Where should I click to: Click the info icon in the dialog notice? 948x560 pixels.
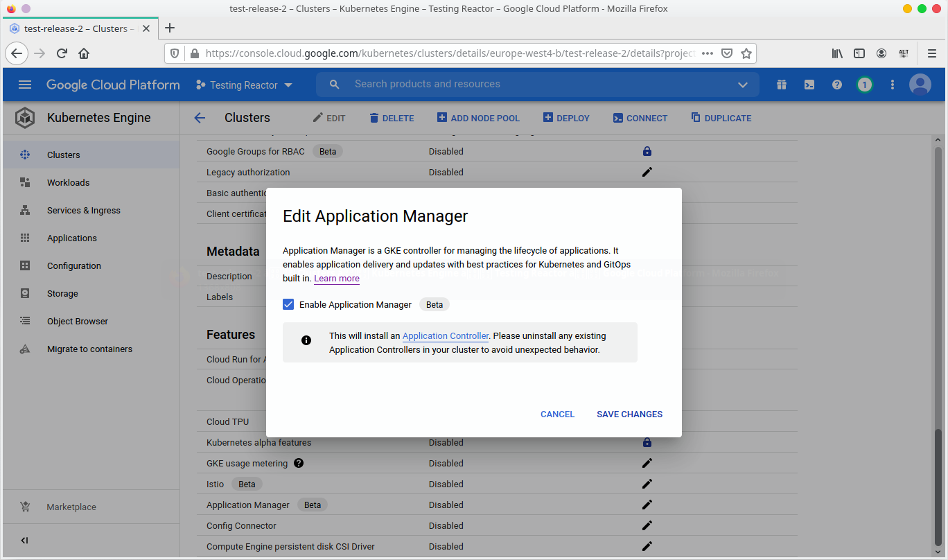306,340
